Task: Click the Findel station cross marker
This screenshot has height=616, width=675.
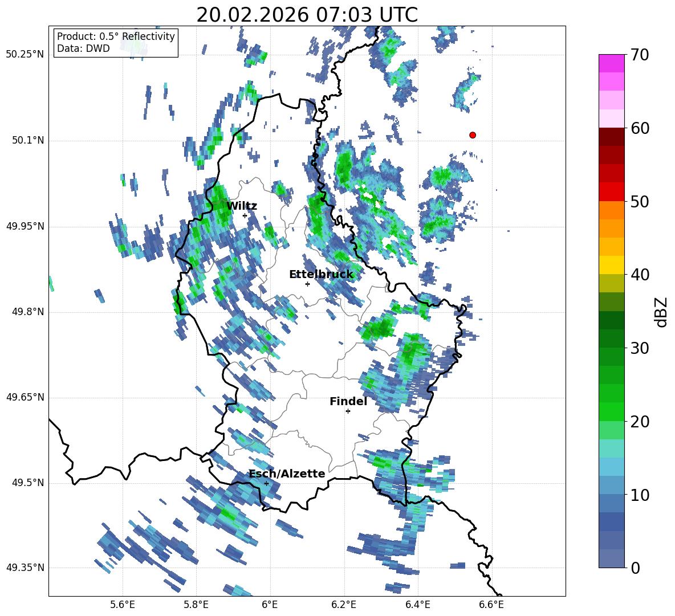Action: point(348,411)
